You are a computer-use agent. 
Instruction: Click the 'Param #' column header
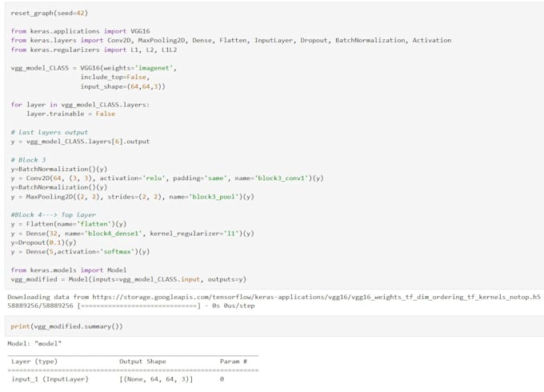233,362
